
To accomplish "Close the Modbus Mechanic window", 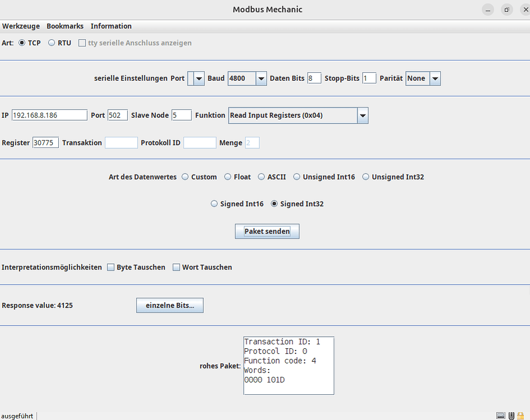I will (x=526, y=10).
